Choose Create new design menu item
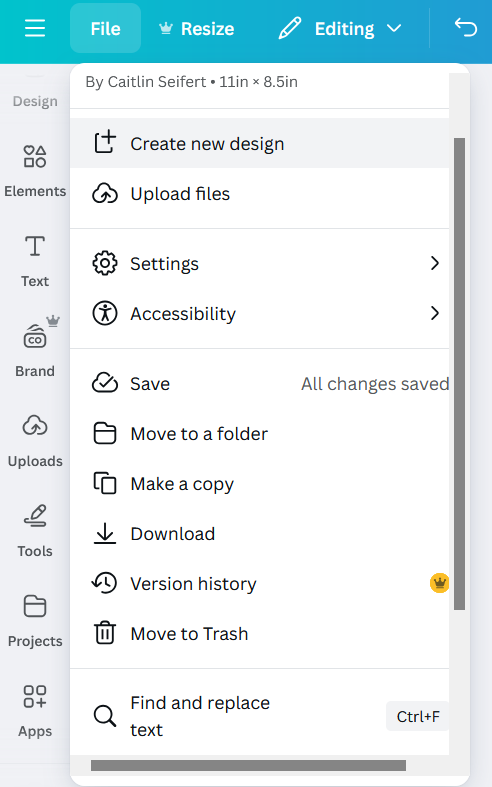The width and height of the screenshot is (492, 787). [x=260, y=144]
